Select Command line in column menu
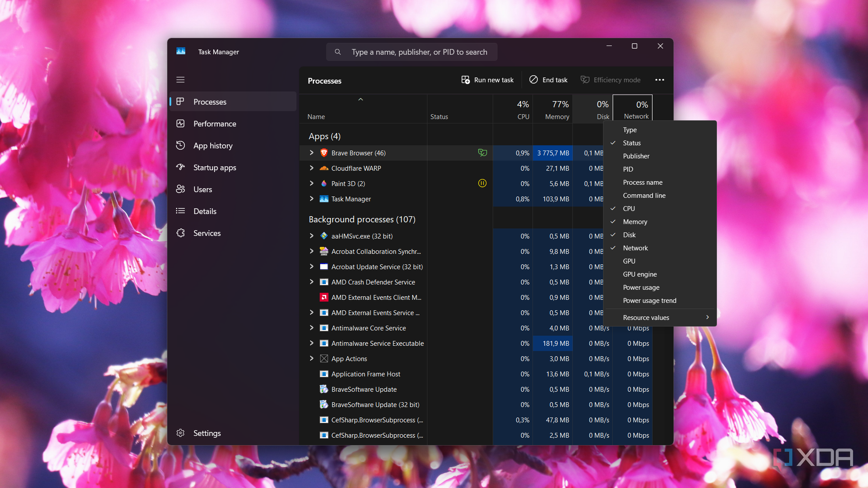 click(x=660, y=196)
